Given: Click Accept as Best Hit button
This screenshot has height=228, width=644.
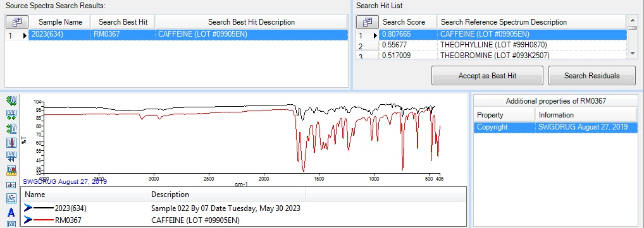Looking at the screenshot, I should (x=487, y=75).
